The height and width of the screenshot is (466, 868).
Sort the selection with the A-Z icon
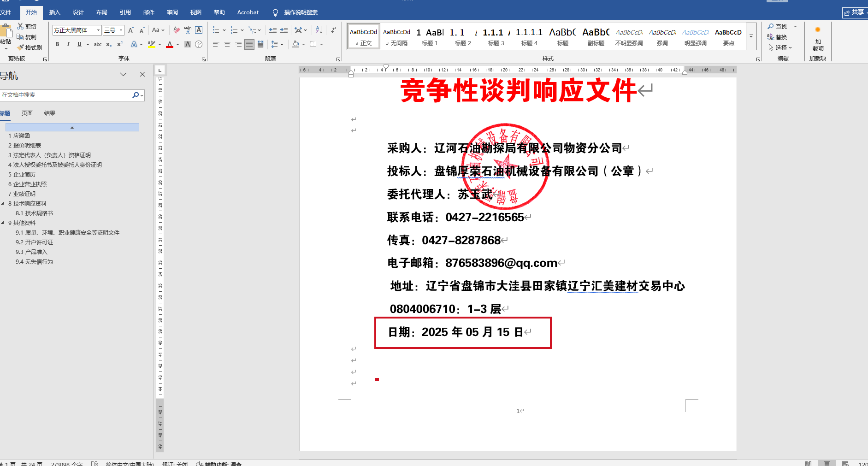point(319,30)
